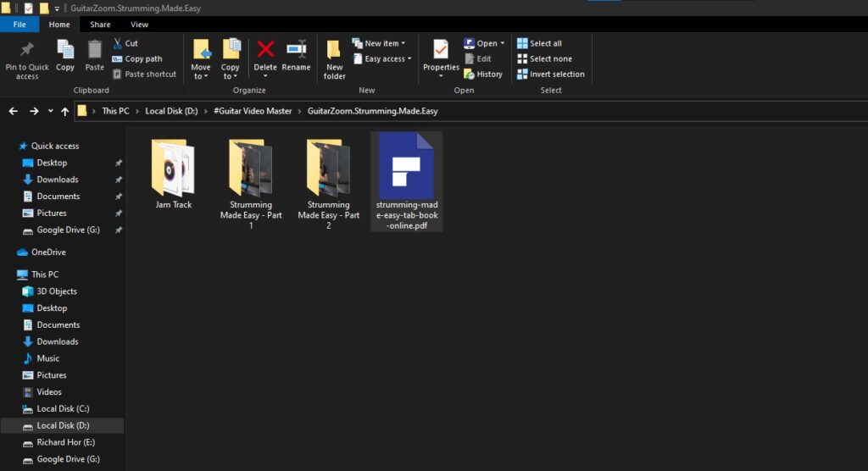Open the View ribbon tab
Screen dimensions: 868x471
pos(139,25)
